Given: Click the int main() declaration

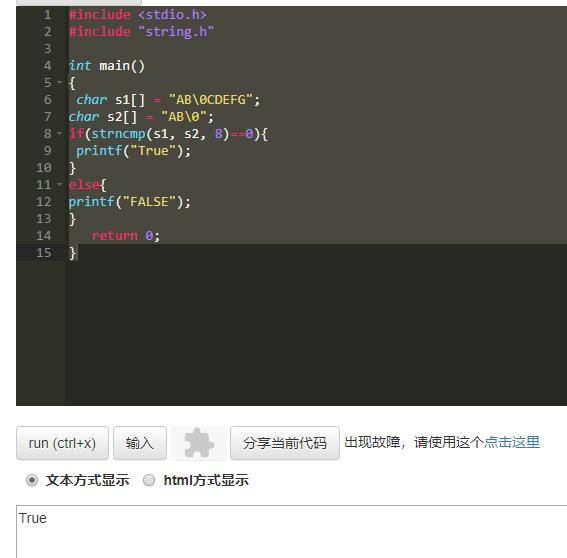Looking at the screenshot, I should click(107, 66).
